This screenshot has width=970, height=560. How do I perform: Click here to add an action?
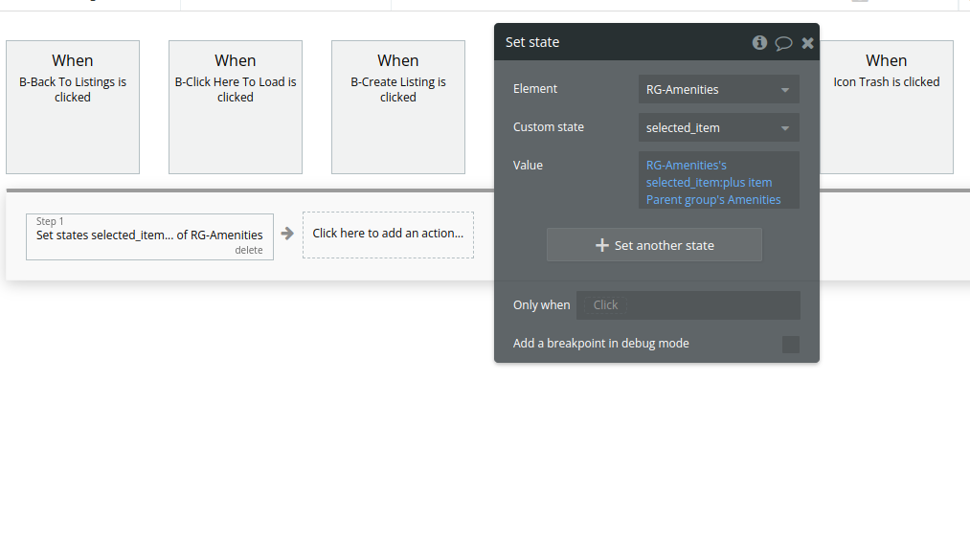pyautogui.click(x=388, y=235)
